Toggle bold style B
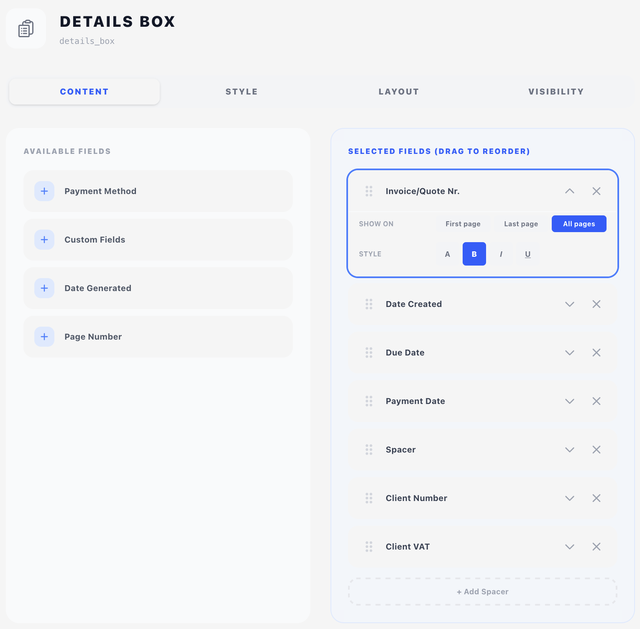 point(474,254)
